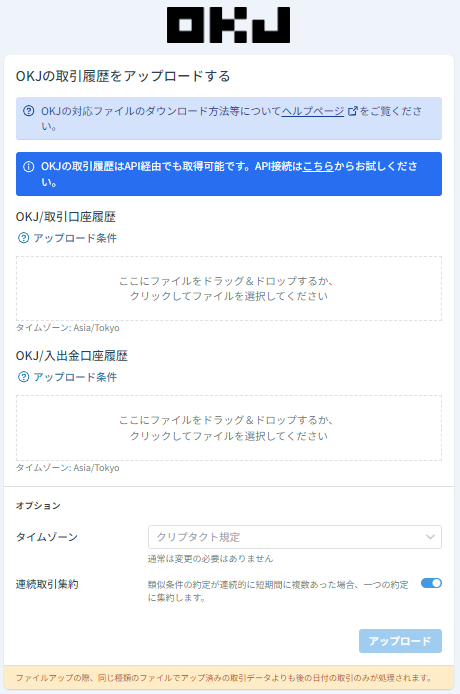Viewport: 460px width, 694px height.
Task: Open the ヘルプページ link
Action: pos(313,111)
